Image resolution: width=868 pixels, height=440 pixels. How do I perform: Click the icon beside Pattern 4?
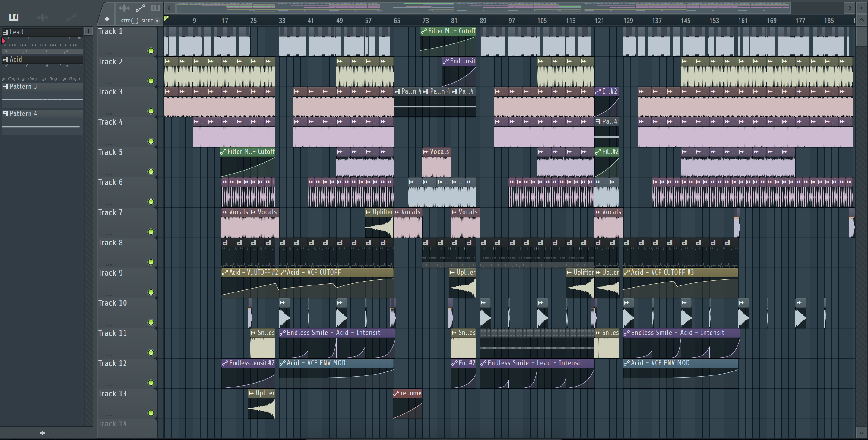[x=5, y=114]
